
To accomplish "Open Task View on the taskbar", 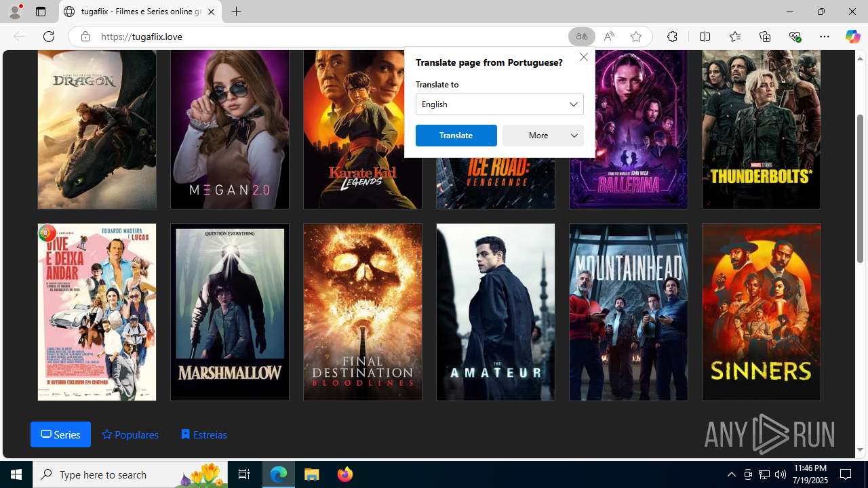I will pos(244,474).
